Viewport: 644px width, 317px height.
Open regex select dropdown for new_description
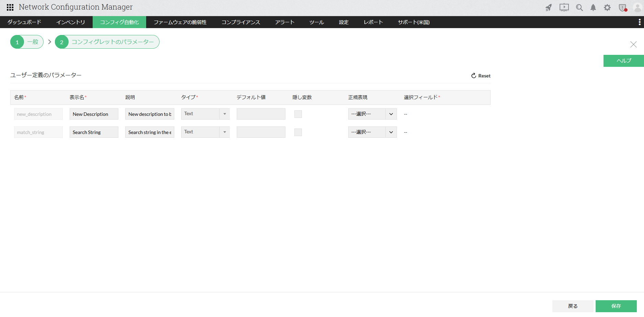coord(372,114)
